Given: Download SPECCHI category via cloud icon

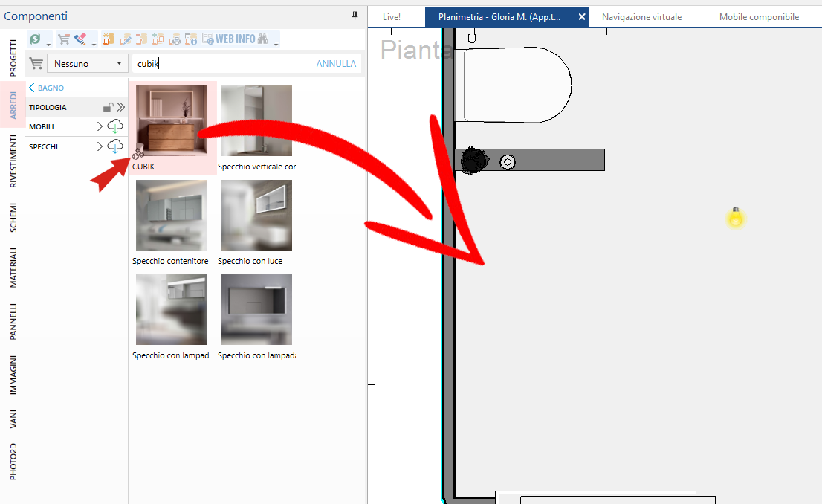Looking at the screenshot, I should point(114,146).
